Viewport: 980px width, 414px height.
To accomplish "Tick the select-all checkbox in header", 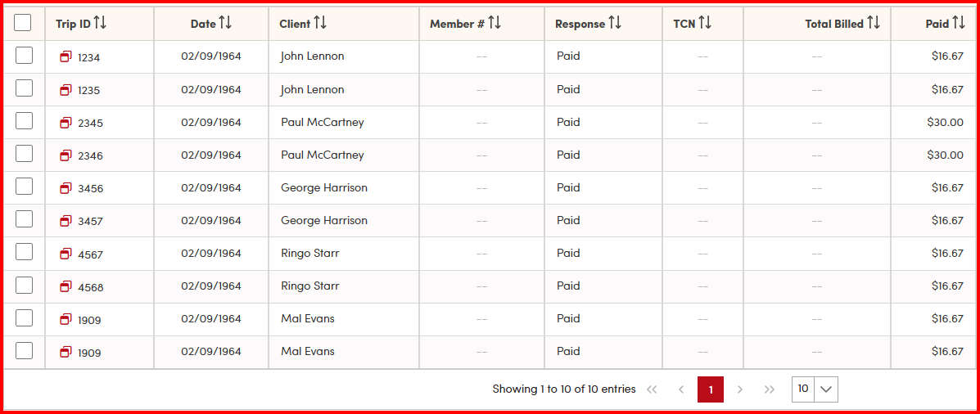I will tap(23, 23).
